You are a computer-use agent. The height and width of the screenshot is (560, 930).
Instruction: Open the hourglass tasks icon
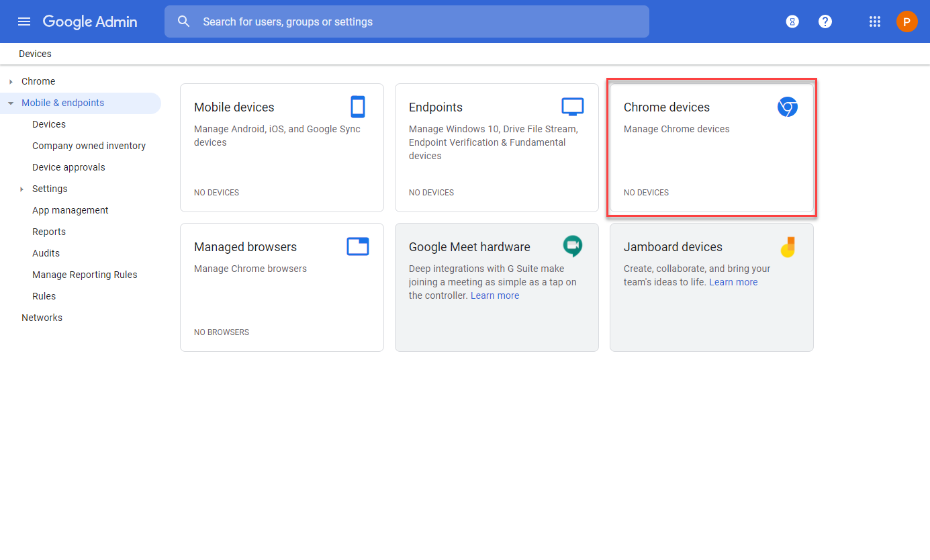[792, 21]
